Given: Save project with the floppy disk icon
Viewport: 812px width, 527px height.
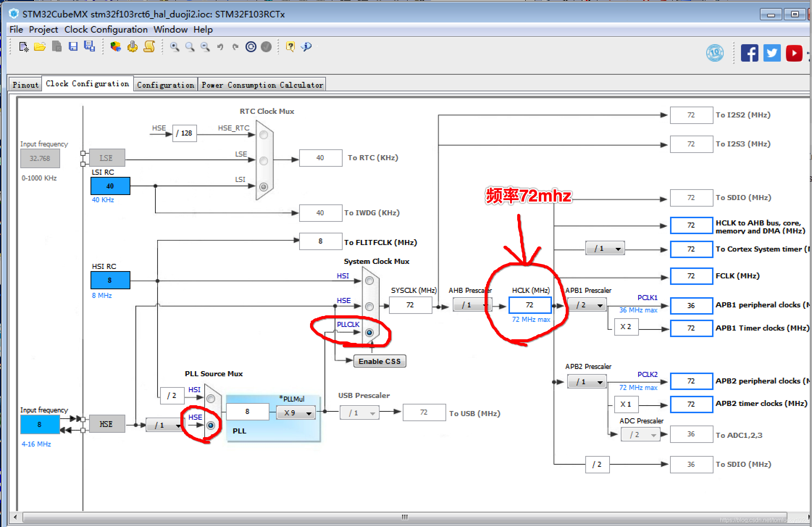Looking at the screenshot, I should pyautogui.click(x=73, y=47).
